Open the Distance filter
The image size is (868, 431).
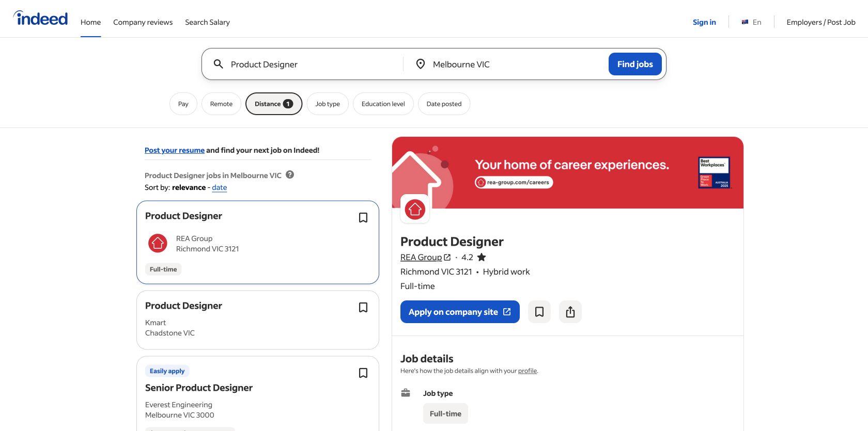click(274, 104)
